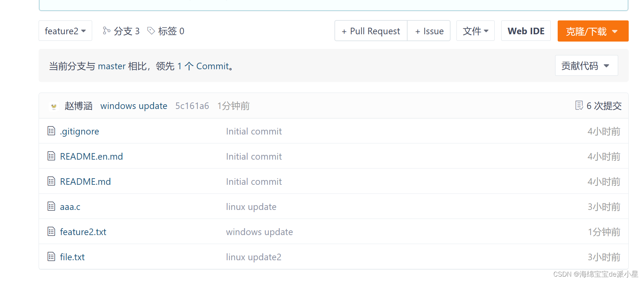Click the file icon for file.txt
Screen dimensions: 644x281
[51, 257]
